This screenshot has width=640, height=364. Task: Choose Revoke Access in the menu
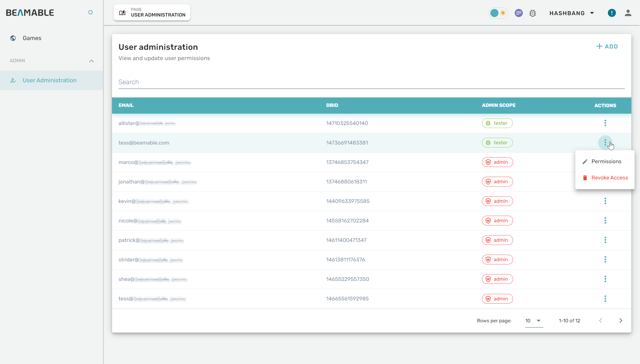(x=609, y=178)
